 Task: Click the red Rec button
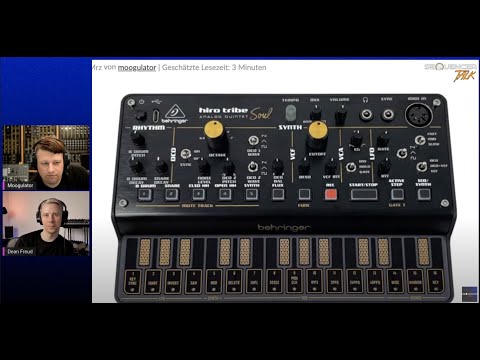click(x=331, y=194)
